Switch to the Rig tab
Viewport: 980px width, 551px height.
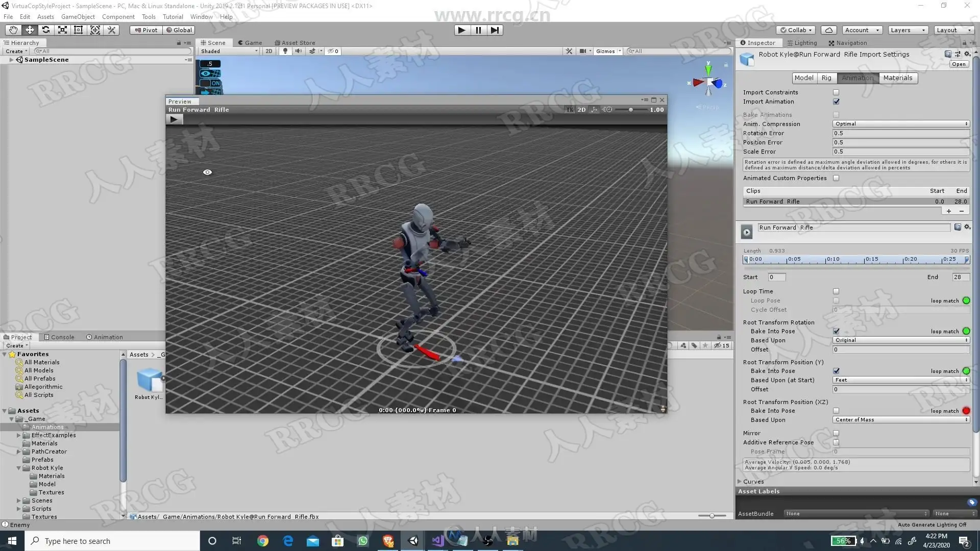click(x=826, y=78)
